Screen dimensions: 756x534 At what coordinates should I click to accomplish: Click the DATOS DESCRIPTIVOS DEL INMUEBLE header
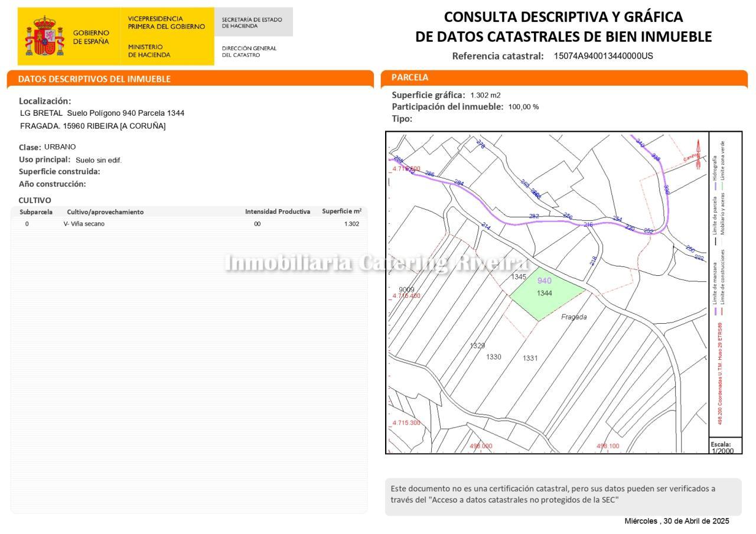pyautogui.click(x=94, y=79)
